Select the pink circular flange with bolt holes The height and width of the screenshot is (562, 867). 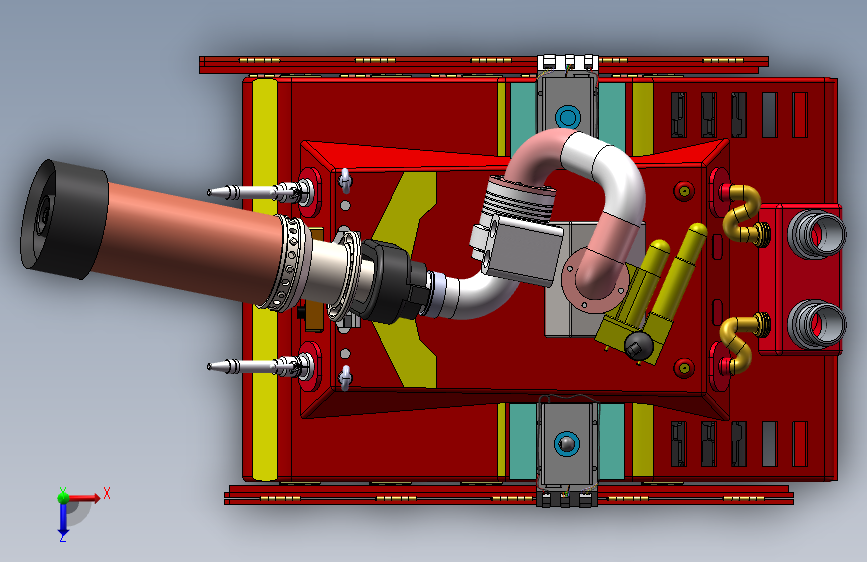point(595,280)
